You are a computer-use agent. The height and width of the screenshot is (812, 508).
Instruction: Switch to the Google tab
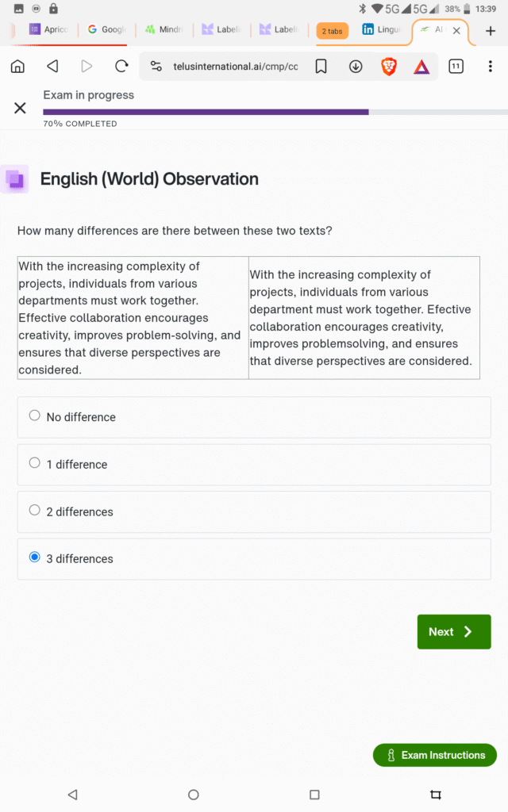click(106, 30)
